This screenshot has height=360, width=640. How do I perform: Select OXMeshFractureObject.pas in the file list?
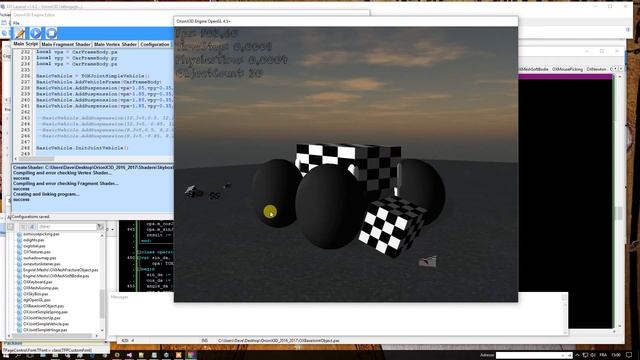60,270
